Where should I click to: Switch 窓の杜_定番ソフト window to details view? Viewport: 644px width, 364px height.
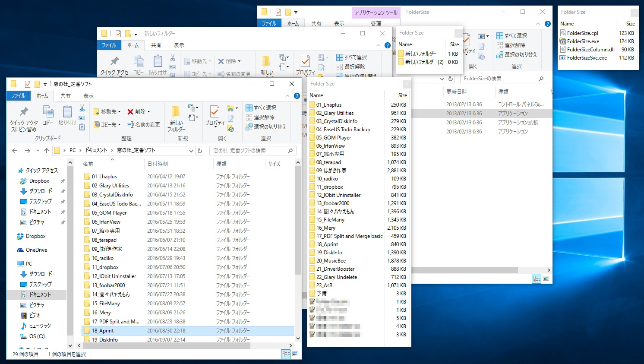[286, 354]
